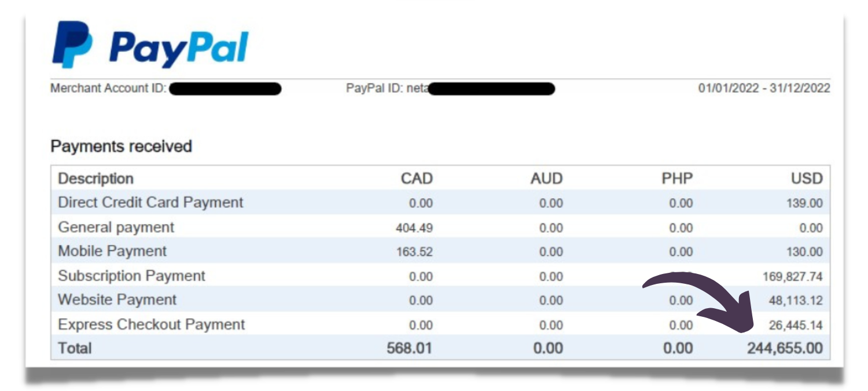The image size is (868, 391).
Task: Click the 48,113.12 USD value
Action: (796, 301)
